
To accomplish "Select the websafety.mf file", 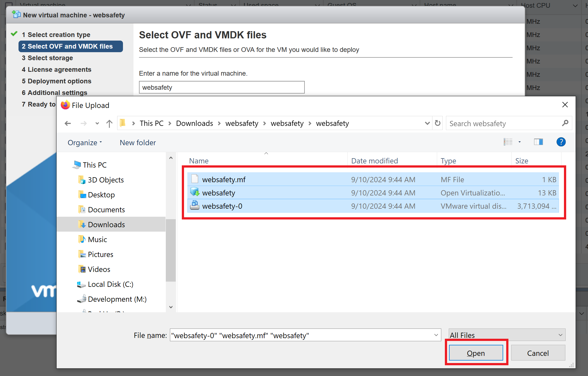I will click(373, 179).
